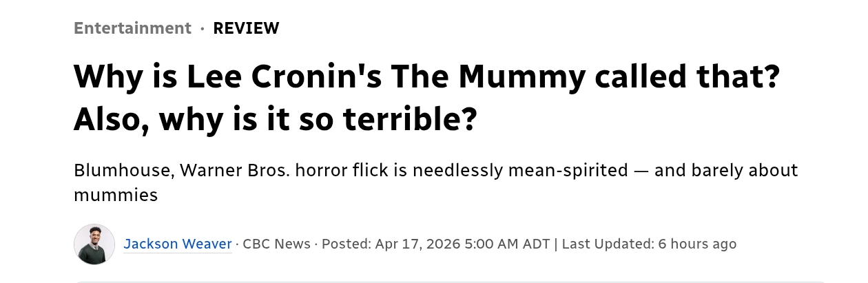Click "Warner Bros." in the subheading
This screenshot has height=283, width=868.
[235, 170]
